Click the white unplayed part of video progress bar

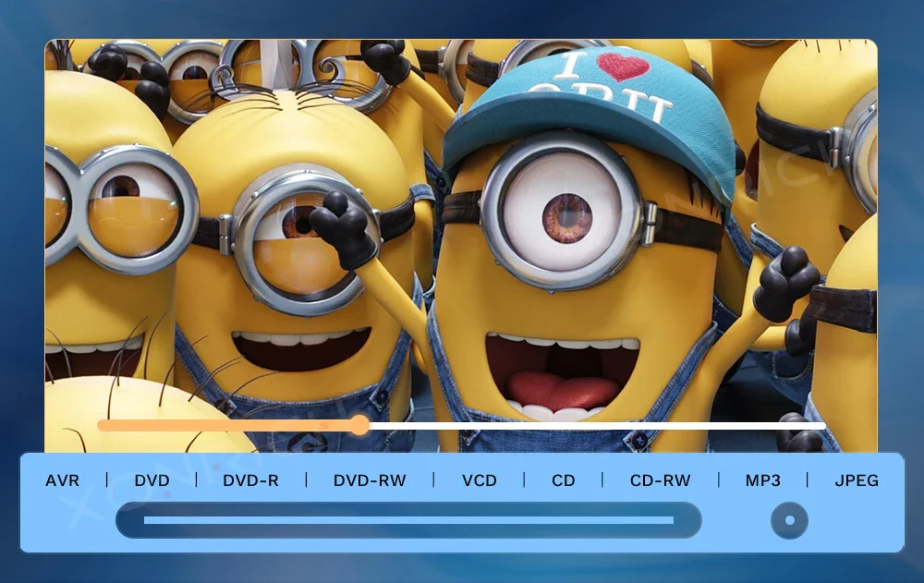(x=597, y=426)
